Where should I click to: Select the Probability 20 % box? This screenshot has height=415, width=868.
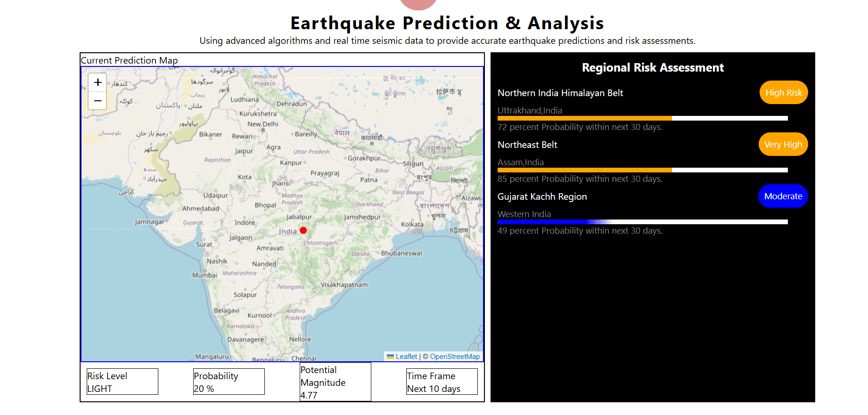pos(229,382)
